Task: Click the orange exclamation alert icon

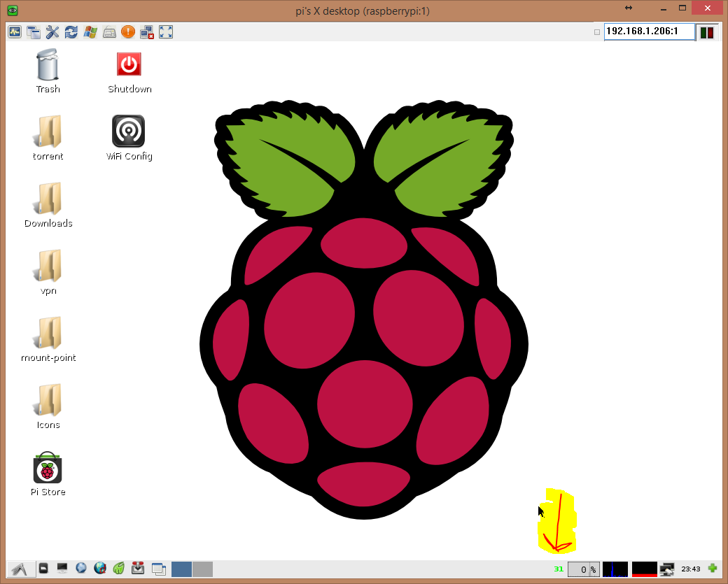Action: pos(127,32)
